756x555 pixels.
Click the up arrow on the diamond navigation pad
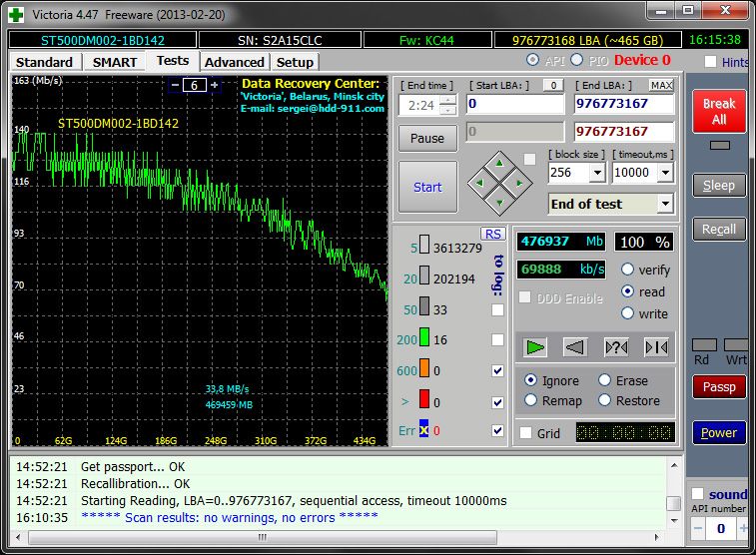tap(500, 166)
